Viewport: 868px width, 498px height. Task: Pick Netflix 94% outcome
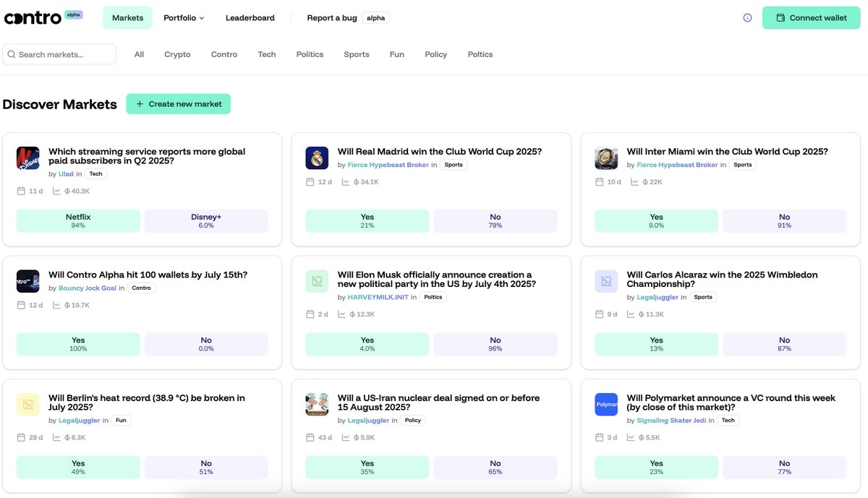[x=78, y=221]
